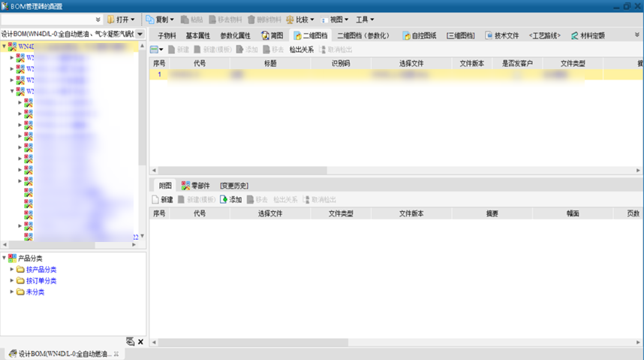Screen dimensions: 644x360
Task: Click the 识别码 column header
Action: coord(341,63)
